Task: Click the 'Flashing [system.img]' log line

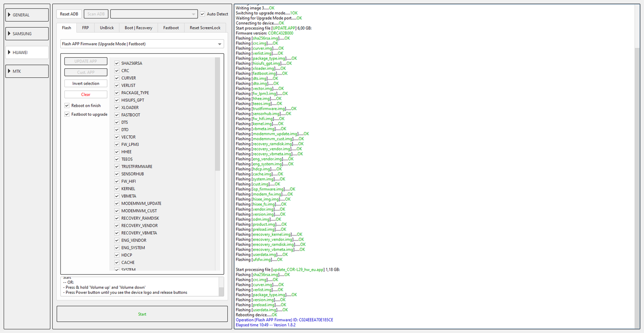Action: coord(260,179)
